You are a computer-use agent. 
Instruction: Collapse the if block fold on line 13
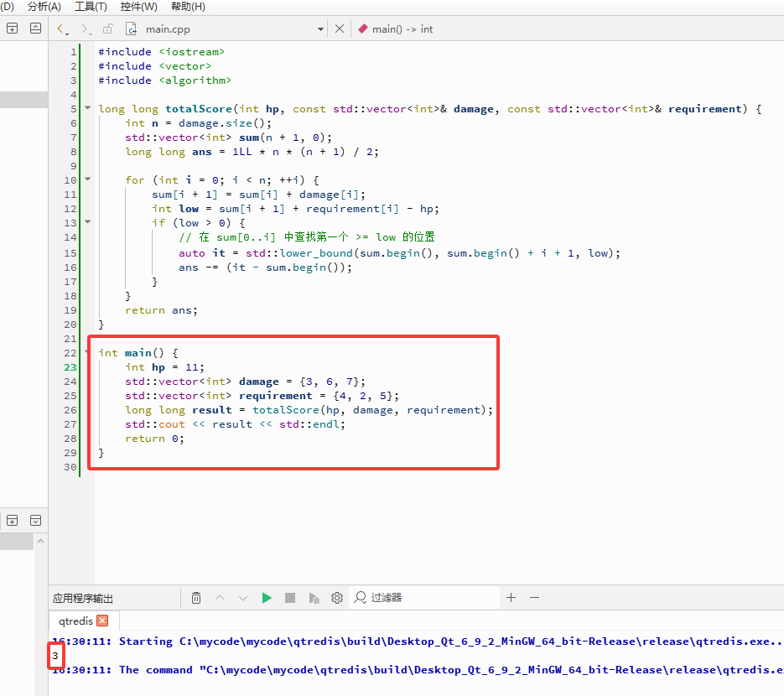[87, 221]
